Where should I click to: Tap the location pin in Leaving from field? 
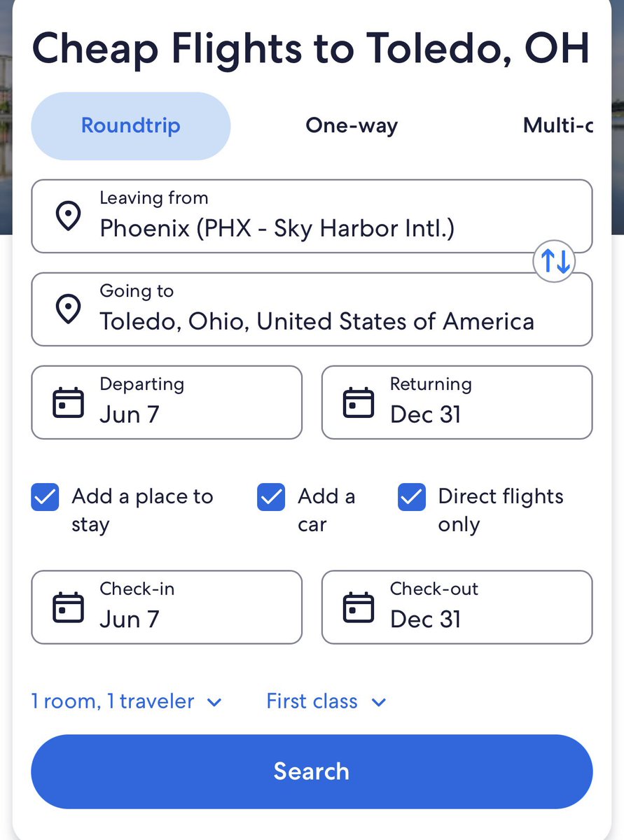(68, 216)
